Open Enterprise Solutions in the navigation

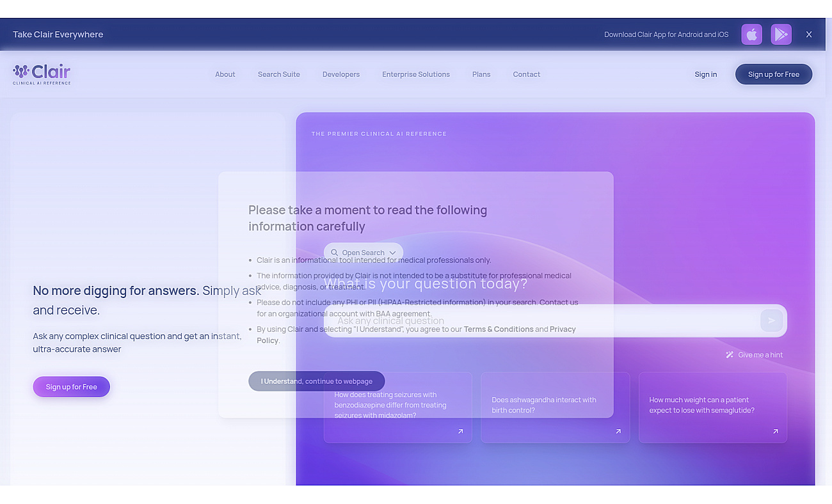coord(416,74)
